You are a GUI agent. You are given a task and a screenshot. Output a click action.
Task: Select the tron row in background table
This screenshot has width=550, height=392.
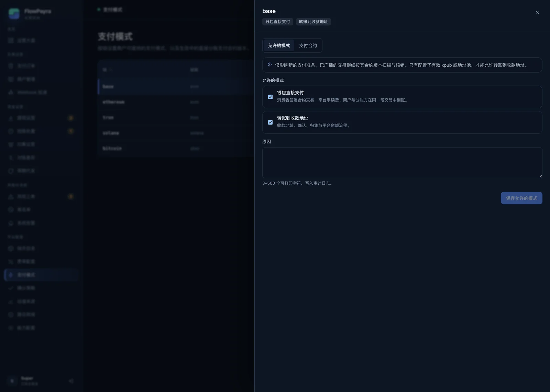176,118
